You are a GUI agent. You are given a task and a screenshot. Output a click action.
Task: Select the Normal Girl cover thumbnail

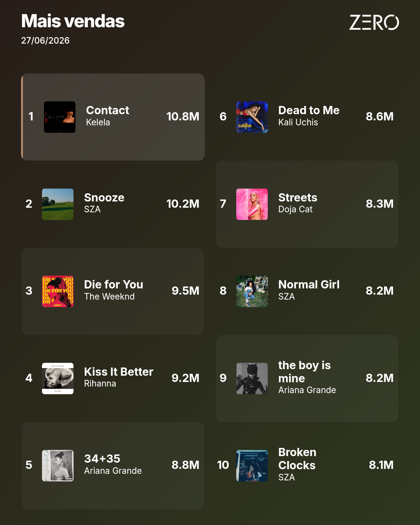pyautogui.click(x=252, y=291)
